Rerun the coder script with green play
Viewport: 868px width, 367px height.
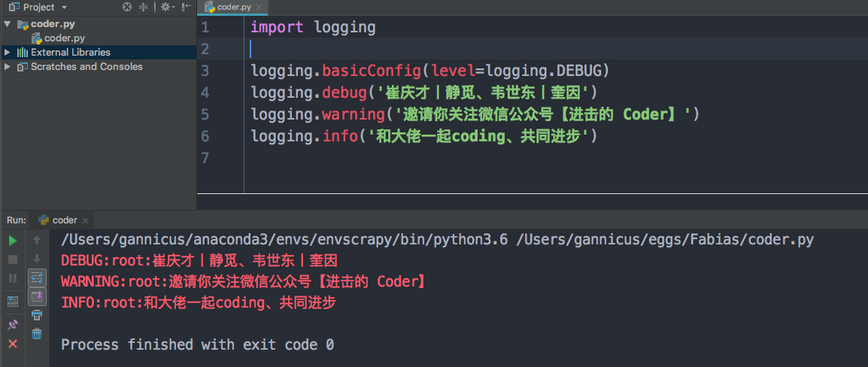12,241
